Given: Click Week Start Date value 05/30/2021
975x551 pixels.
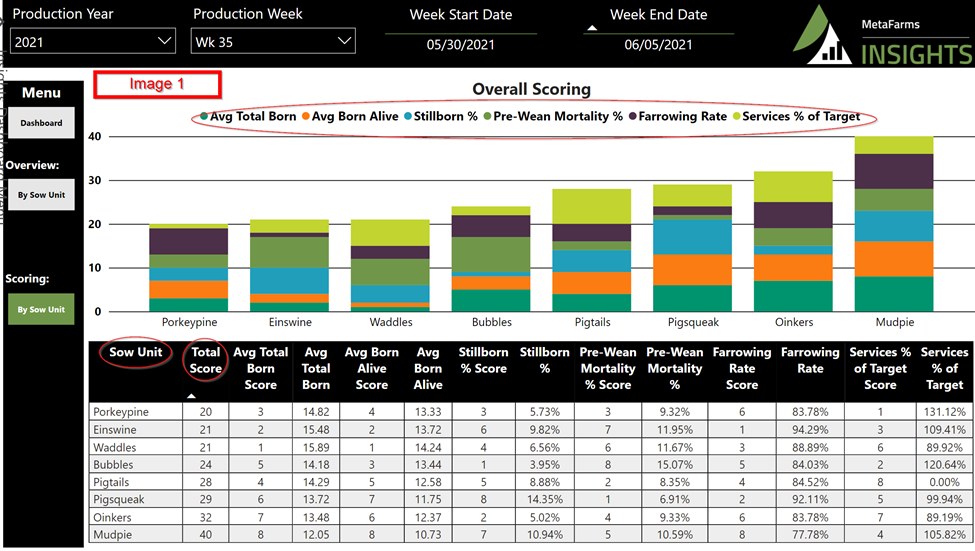Looking at the screenshot, I should [460, 45].
